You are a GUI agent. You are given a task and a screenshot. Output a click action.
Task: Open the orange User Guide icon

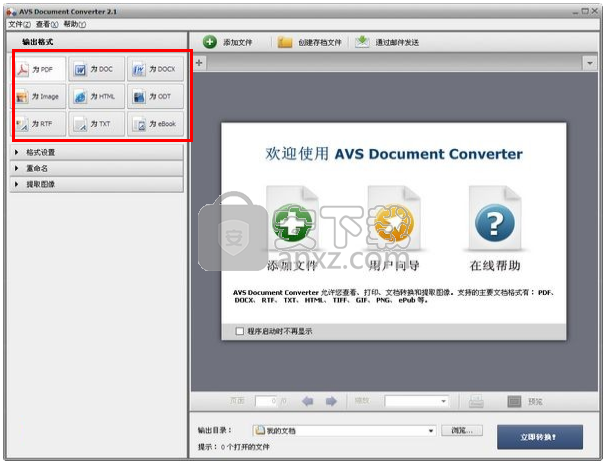pyautogui.click(x=393, y=223)
